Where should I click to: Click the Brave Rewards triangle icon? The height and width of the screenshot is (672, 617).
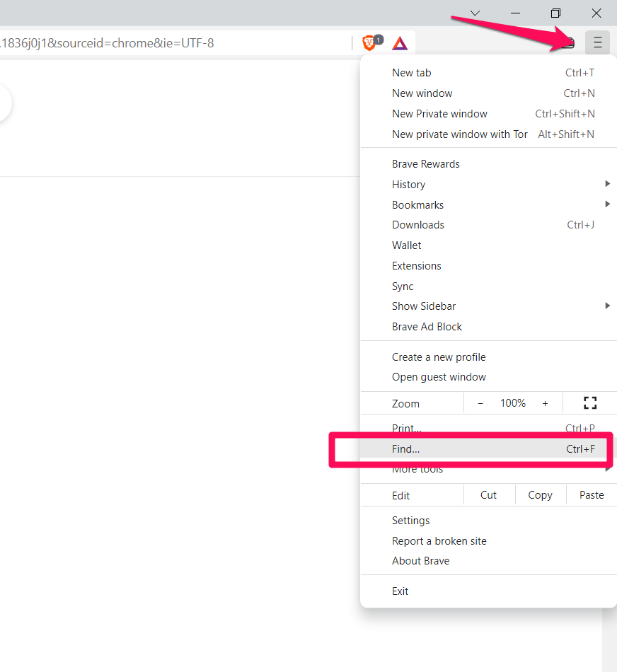point(400,43)
